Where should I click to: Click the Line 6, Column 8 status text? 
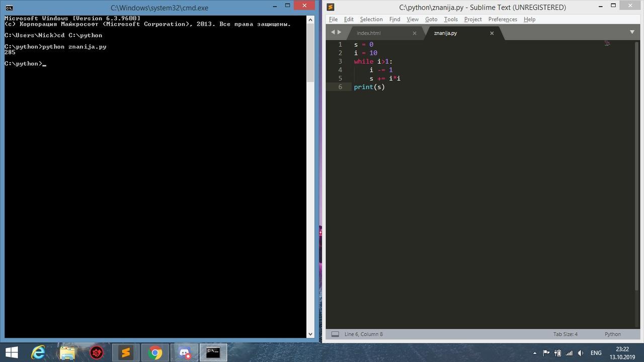364,334
